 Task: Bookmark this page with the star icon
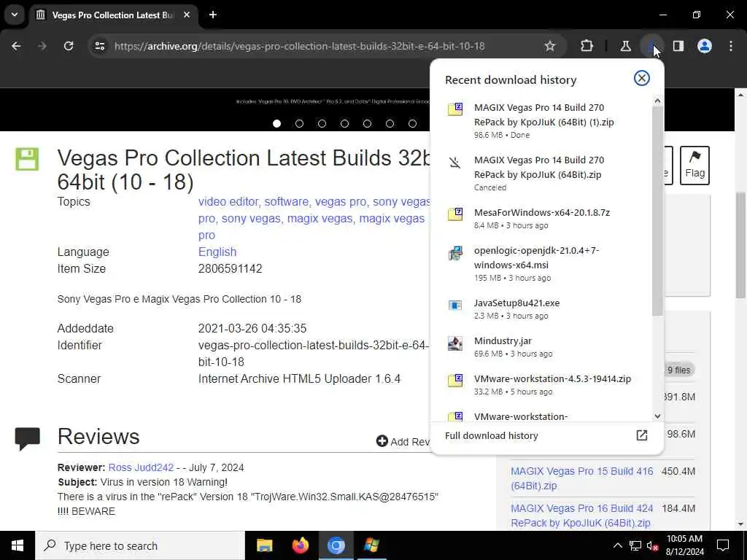(550, 46)
